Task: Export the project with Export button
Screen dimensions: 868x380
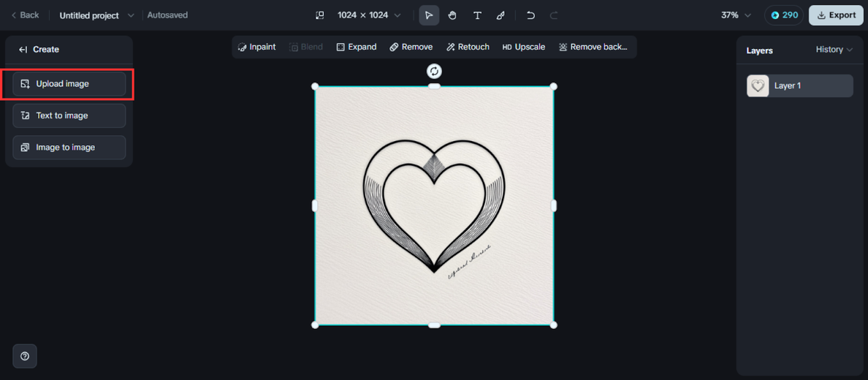Action: [x=836, y=15]
